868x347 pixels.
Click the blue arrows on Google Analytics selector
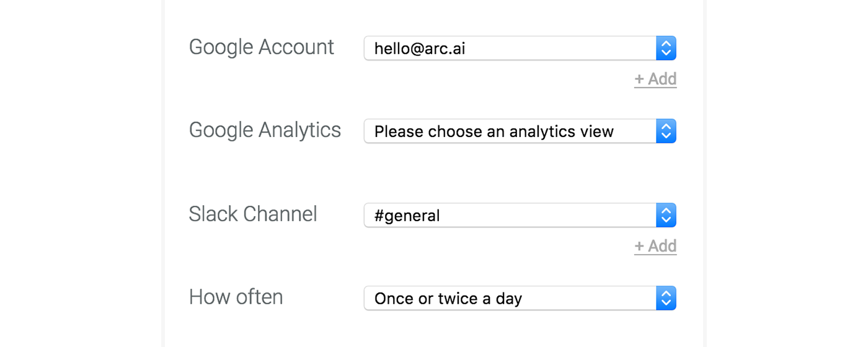pos(666,131)
